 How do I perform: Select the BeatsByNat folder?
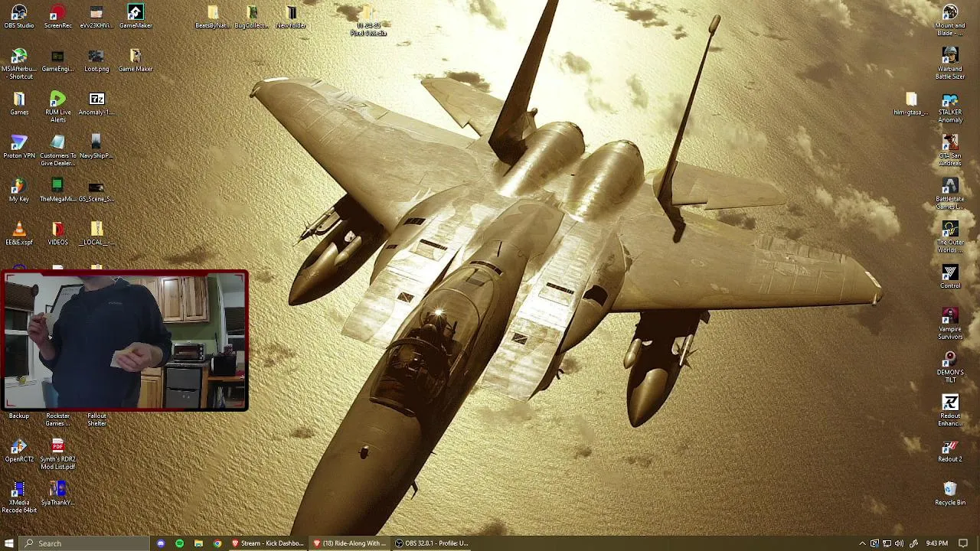(x=213, y=17)
